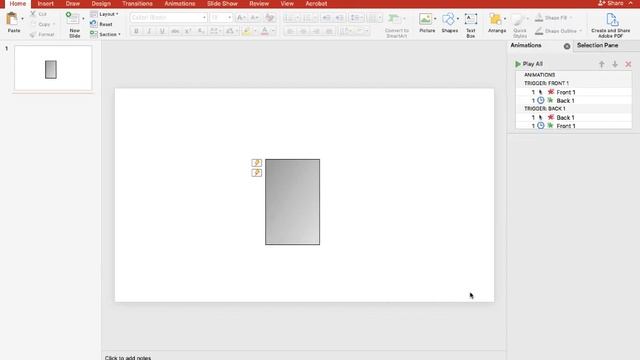
Task: Switch to the Insert ribbon tab
Action: pyautogui.click(x=45, y=4)
